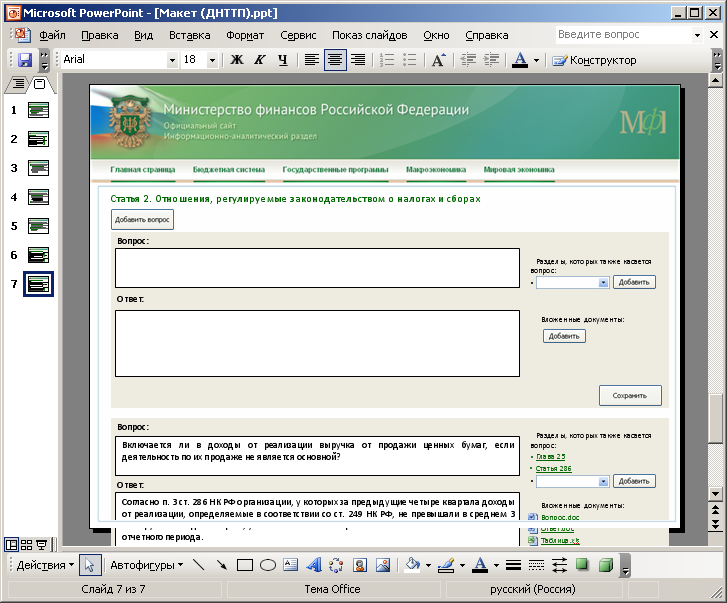
Task: Open the Сервис menu
Action: pyautogui.click(x=298, y=35)
